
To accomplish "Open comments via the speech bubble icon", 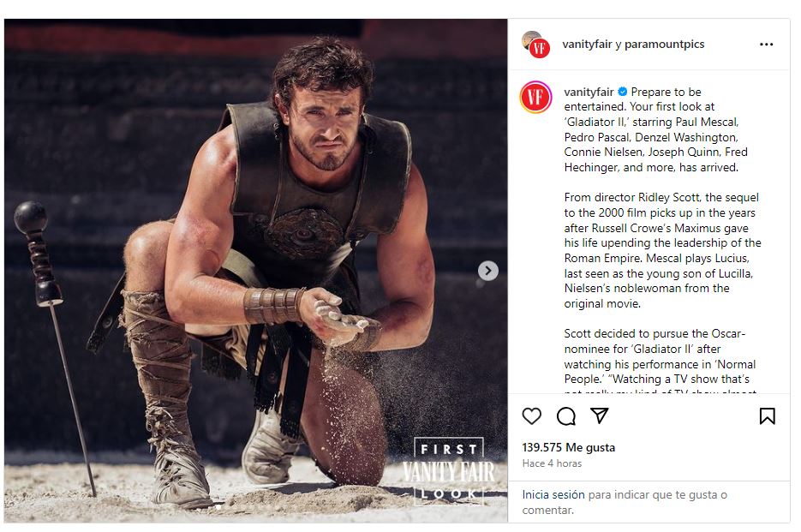I will pos(565,416).
